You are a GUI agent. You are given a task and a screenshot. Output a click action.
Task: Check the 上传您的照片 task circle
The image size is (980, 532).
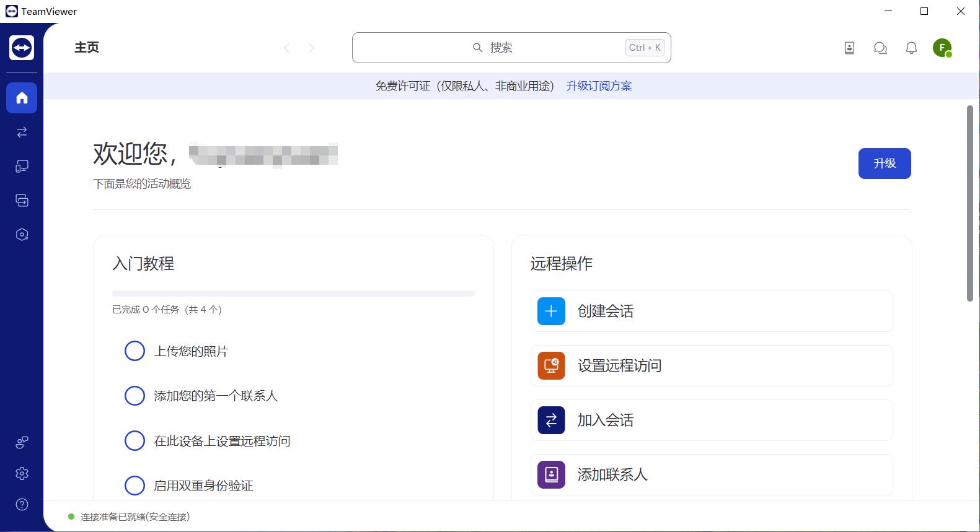135,351
